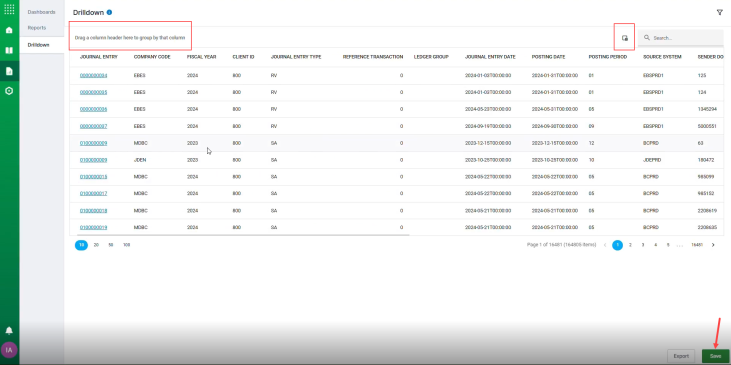The width and height of the screenshot is (731, 365).
Task: Click the Export button
Action: click(x=681, y=356)
